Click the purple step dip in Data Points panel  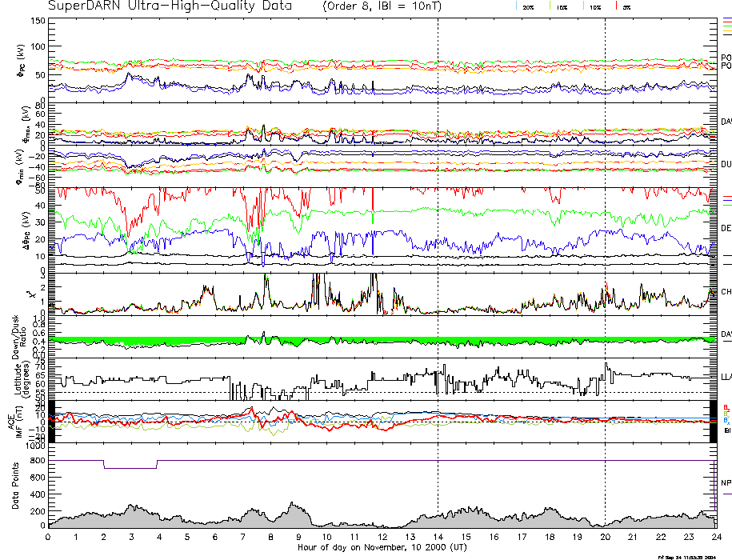point(130,468)
